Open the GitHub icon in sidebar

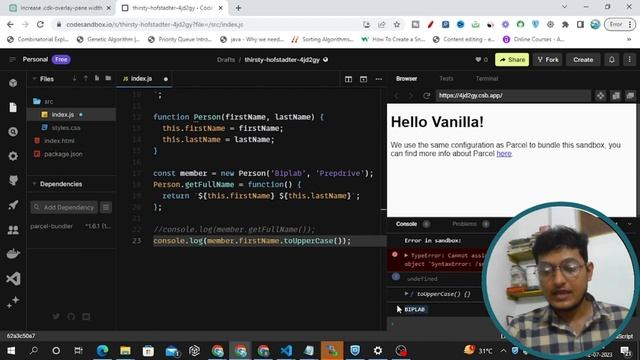coord(13,180)
